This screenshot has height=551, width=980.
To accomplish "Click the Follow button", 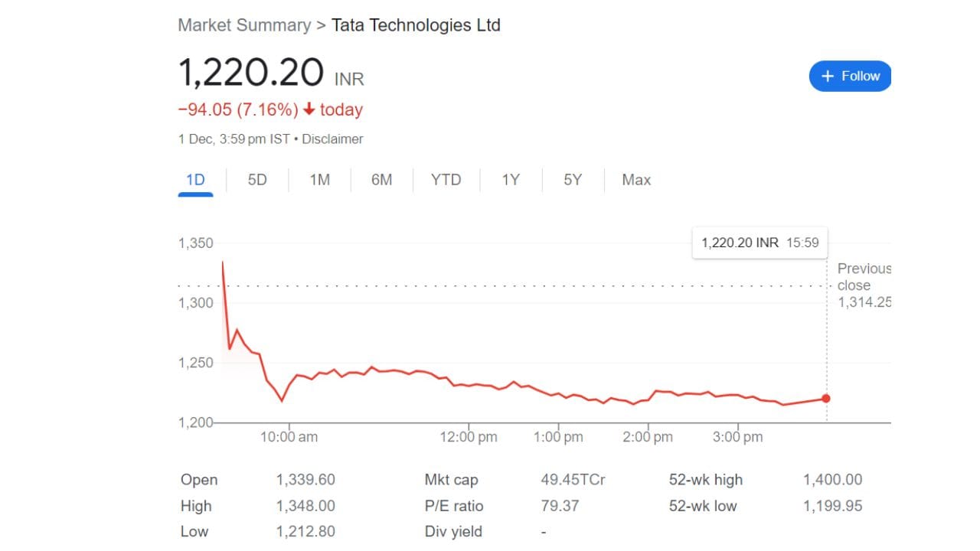I will point(850,76).
